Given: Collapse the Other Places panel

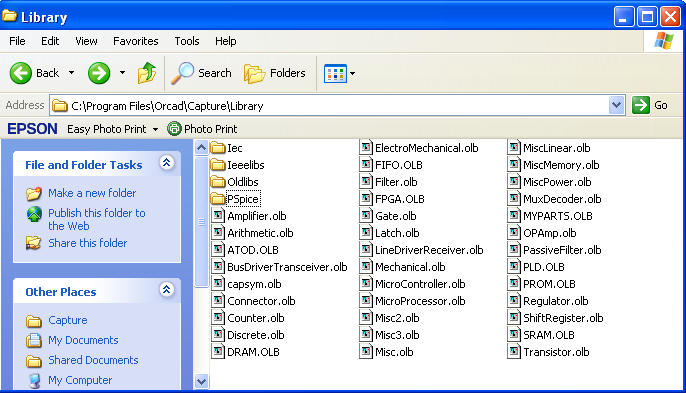Looking at the screenshot, I should click(x=166, y=290).
